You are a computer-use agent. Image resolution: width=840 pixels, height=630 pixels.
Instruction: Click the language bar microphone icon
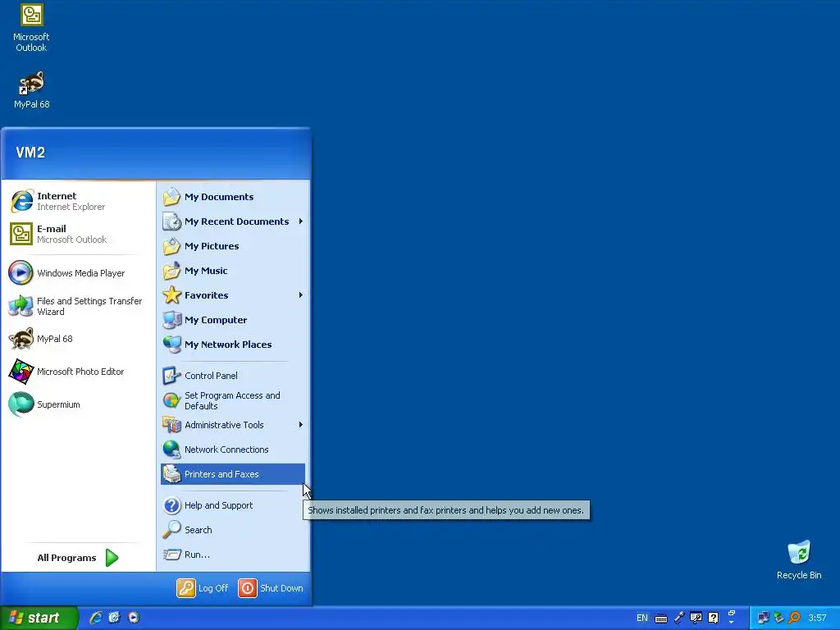click(678, 619)
